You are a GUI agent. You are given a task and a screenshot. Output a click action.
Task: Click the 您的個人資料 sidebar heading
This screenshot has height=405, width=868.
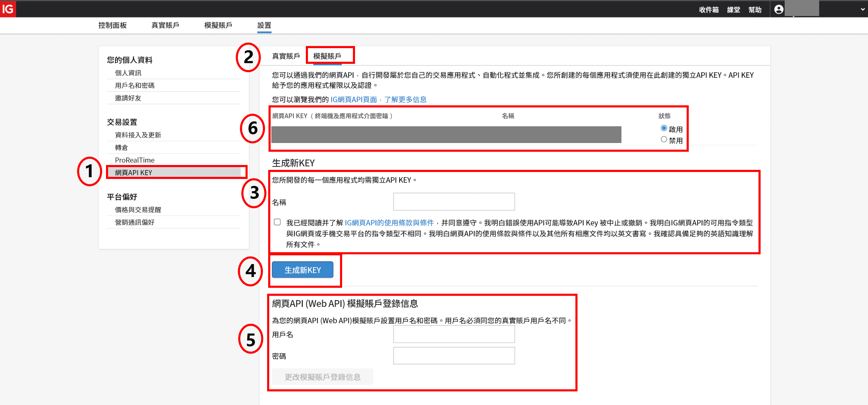coord(130,60)
